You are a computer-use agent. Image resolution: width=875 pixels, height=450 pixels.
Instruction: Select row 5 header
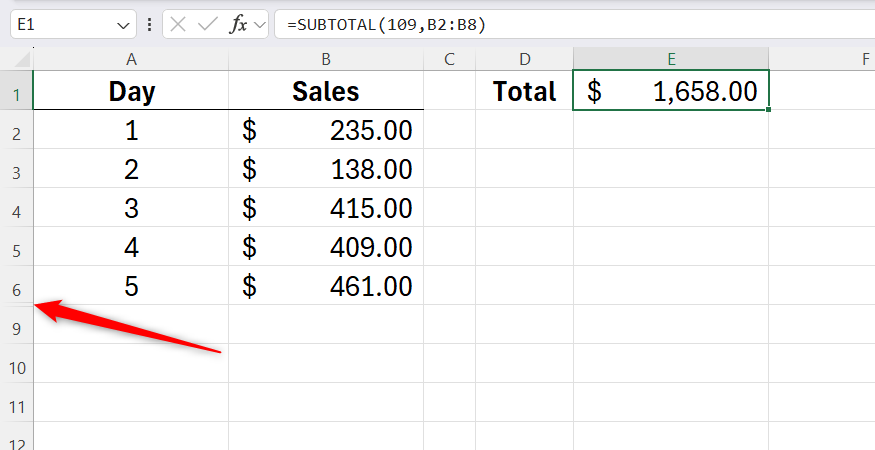pyautogui.click(x=17, y=247)
